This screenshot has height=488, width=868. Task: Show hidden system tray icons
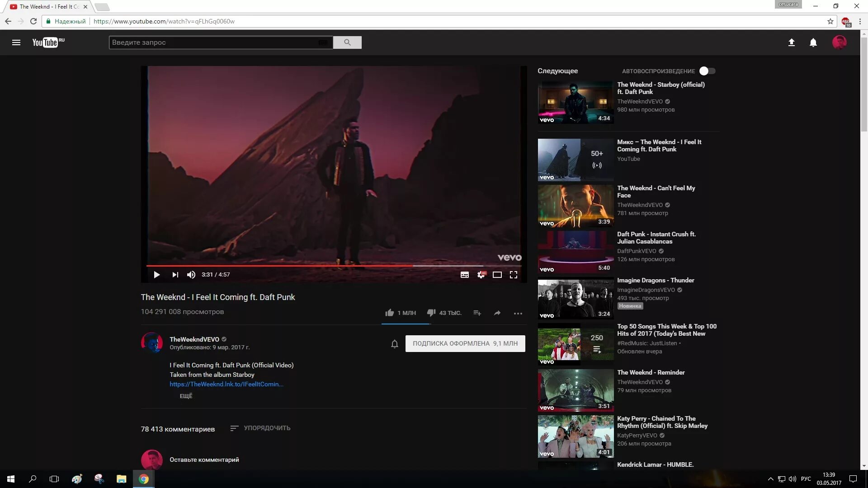click(x=770, y=479)
